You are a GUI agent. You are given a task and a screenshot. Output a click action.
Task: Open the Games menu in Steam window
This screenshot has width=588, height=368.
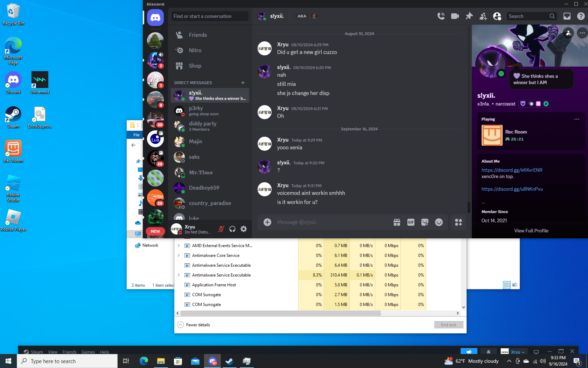(x=88, y=352)
